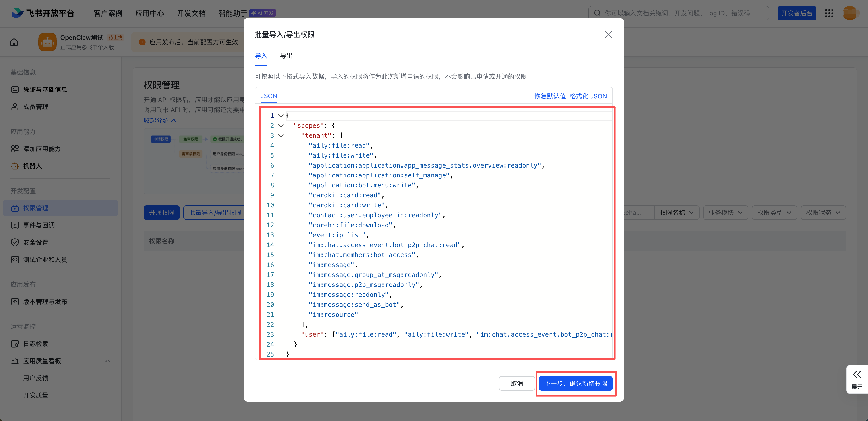Open 开发文档 in the top navigation
This screenshot has width=868, height=421.
[191, 13]
